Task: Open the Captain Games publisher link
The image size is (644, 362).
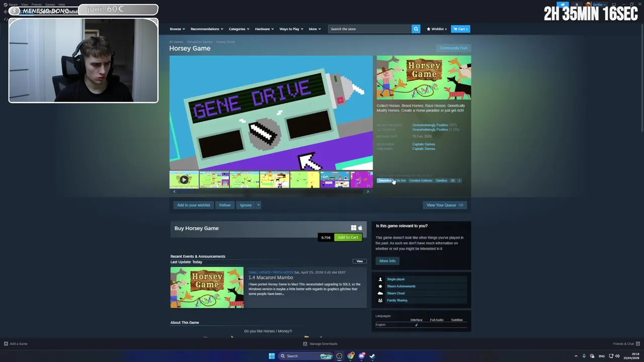Action: coord(424,149)
